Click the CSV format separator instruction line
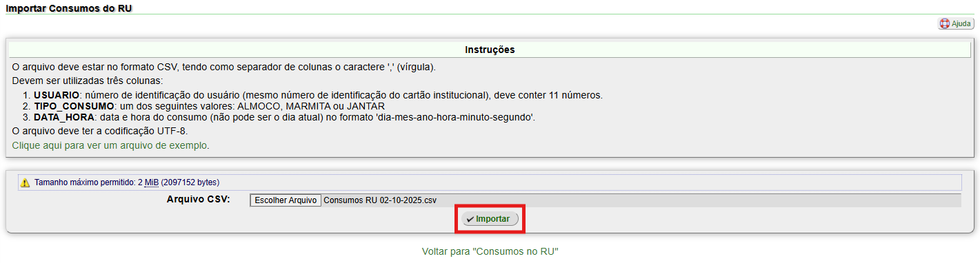The width and height of the screenshot is (980, 263). [x=224, y=67]
